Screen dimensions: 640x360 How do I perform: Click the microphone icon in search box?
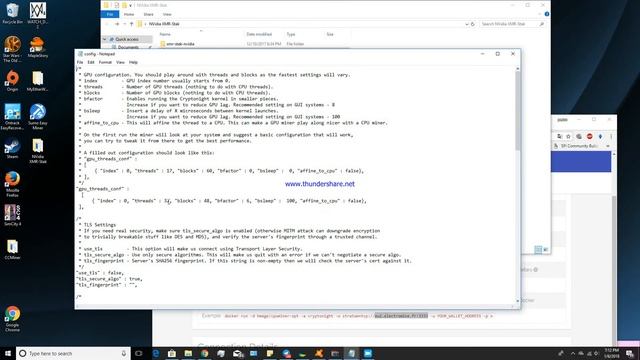pos(124,353)
